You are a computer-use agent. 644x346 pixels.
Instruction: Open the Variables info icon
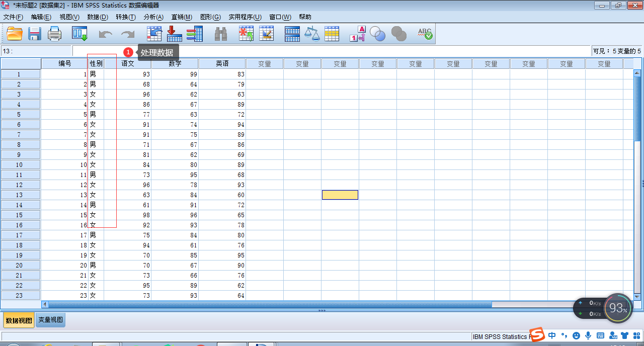(x=194, y=34)
